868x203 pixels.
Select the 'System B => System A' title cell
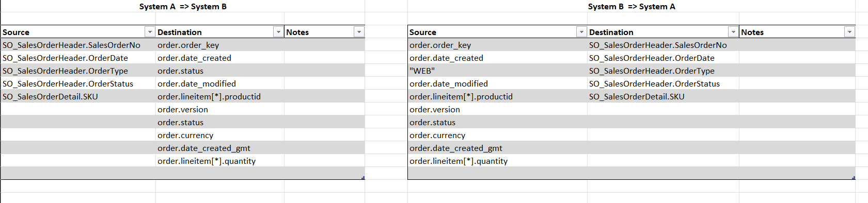pyautogui.click(x=632, y=6)
